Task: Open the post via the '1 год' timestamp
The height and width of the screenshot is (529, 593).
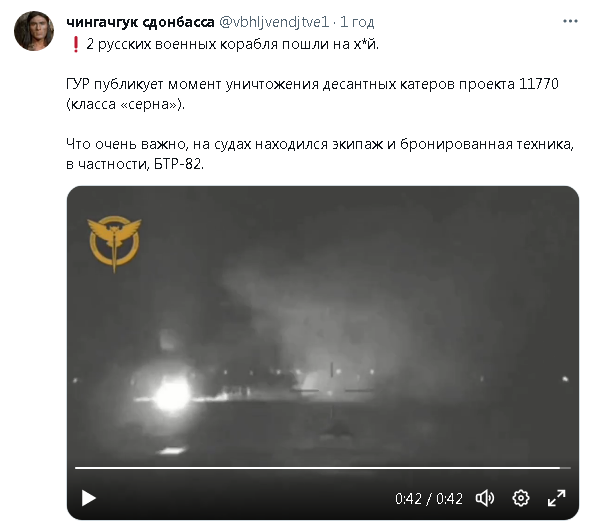Action: 357,22
